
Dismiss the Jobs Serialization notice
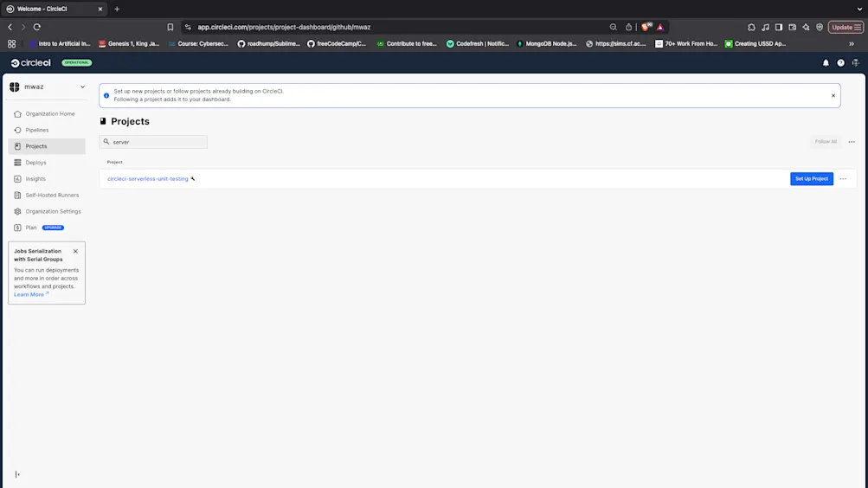point(75,251)
